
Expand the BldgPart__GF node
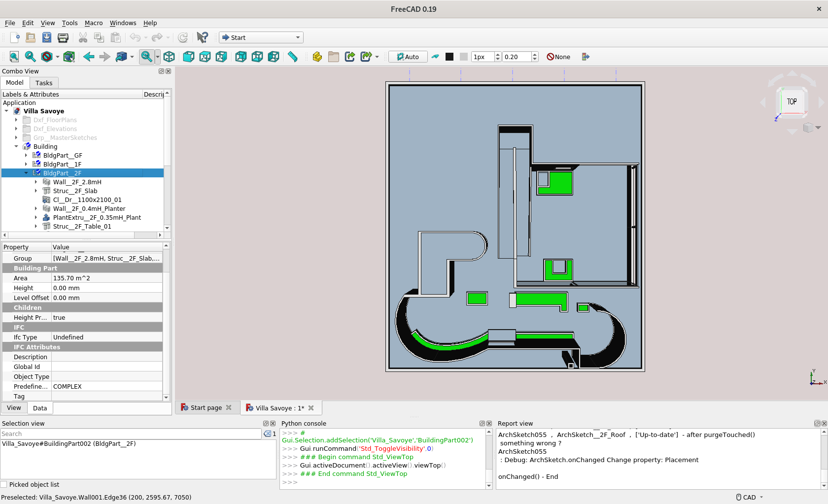tap(26, 155)
